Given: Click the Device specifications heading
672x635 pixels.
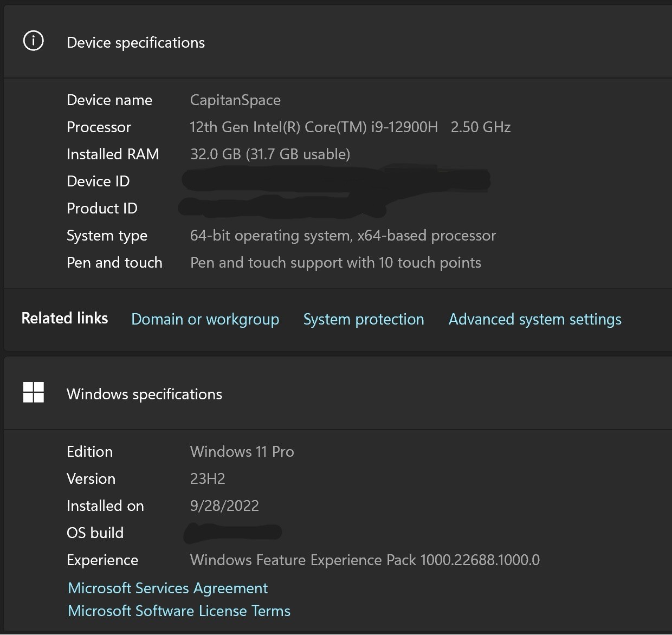Looking at the screenshot, I should (x=135, y=42).
